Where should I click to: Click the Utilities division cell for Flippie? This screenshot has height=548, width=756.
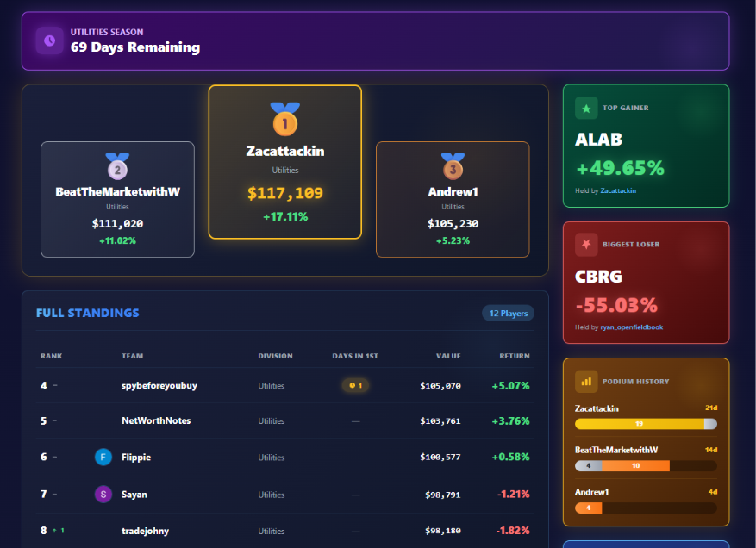(x=271, y=458)
